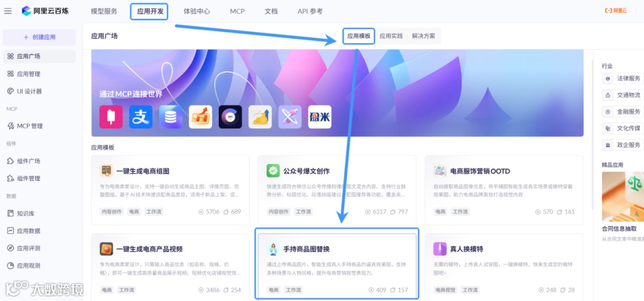Open the MCP top menu item

coord(237,11)
